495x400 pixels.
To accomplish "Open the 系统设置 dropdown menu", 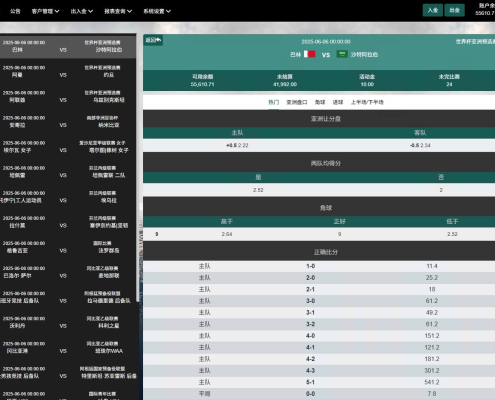I will point(157,11).
